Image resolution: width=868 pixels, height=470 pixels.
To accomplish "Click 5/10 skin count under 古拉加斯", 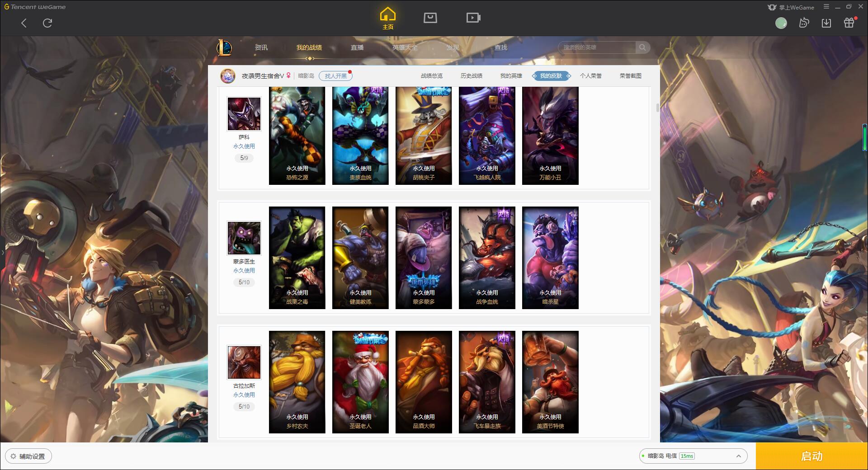I will [x=244, y=407].
